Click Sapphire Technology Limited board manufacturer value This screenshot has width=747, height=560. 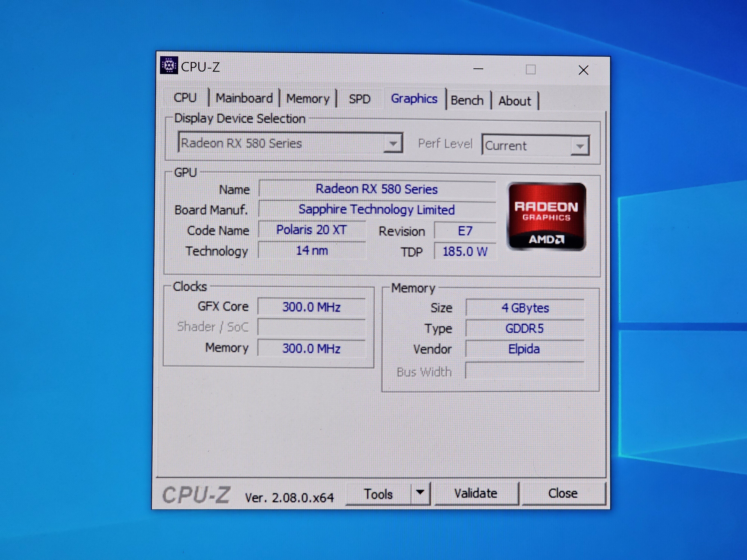(x=377, y=210)
